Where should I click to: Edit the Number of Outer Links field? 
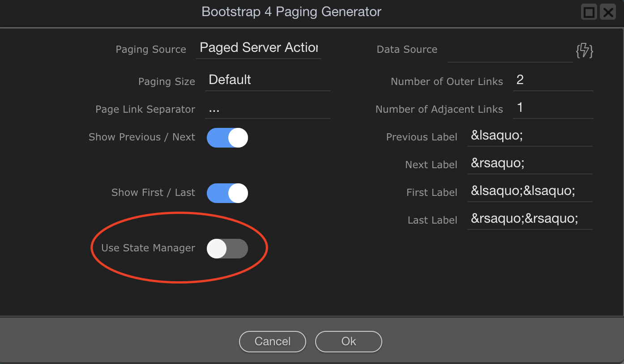click(x=553, y=80)
